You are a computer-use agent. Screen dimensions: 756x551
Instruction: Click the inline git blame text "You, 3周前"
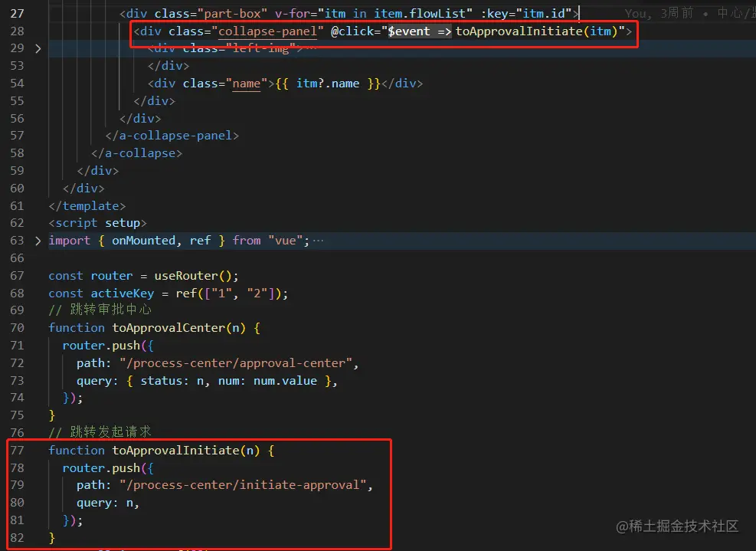(659, 14)
